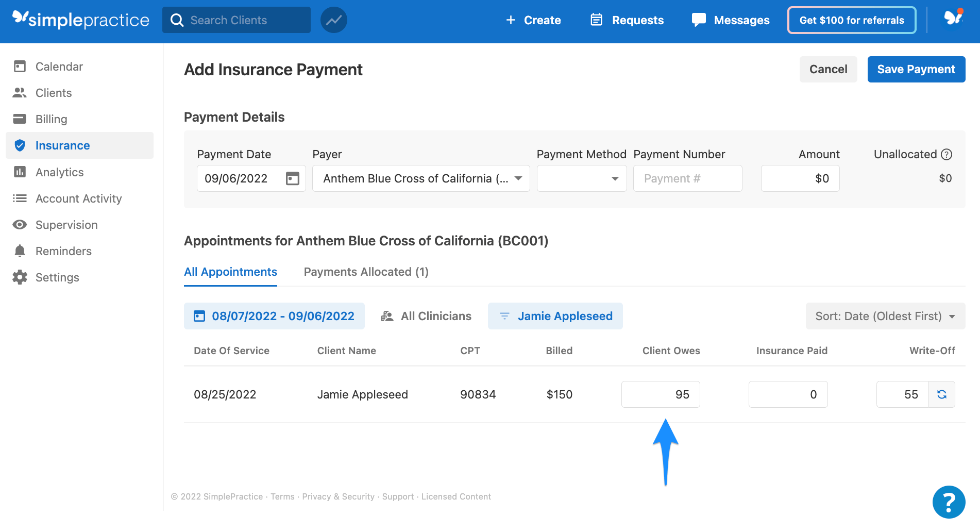980x532 pixels.
Task: Open the help question mark bubble
Action: click(949, 502)
